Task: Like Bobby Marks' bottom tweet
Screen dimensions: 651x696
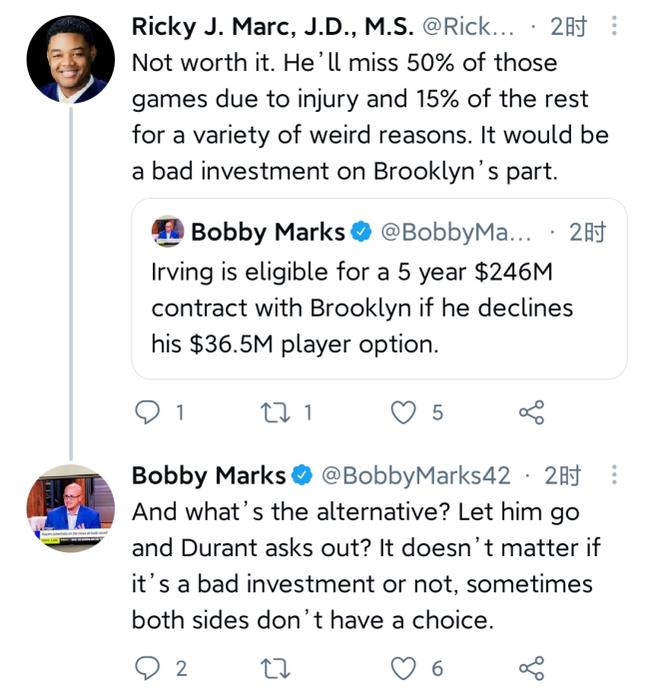Action: (x=403, y=668)
